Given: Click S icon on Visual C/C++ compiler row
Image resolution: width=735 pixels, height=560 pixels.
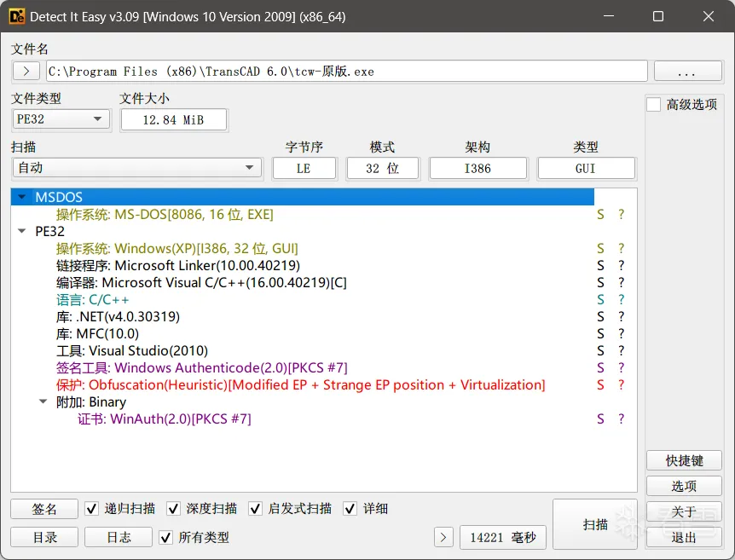Looking at the screenshot, I should (x=600, y=283).
